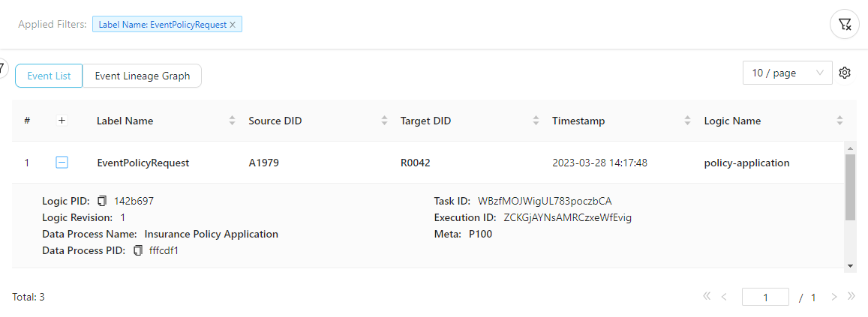
Task: Copy the Data Process PID fffcdf1
Action: coord(137,250)
